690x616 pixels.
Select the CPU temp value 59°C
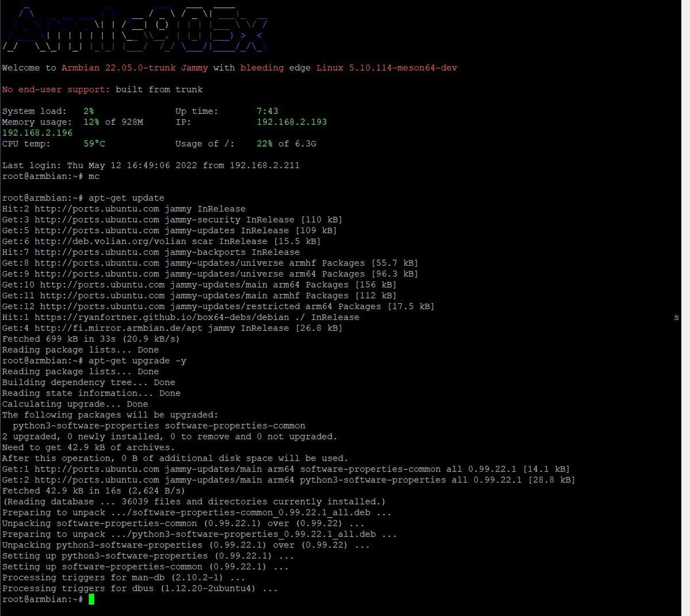click(94, 144)
